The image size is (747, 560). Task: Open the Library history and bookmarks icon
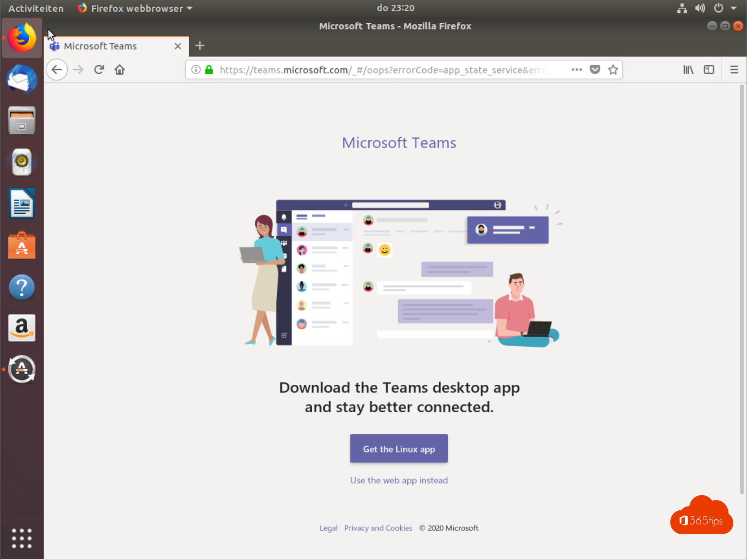point(688,70)
